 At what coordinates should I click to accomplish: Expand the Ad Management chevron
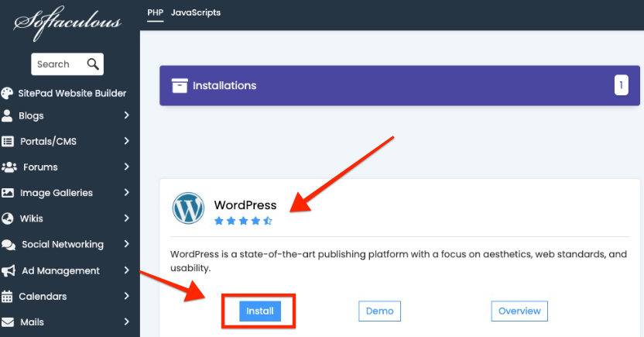click(x=126, y=270)
